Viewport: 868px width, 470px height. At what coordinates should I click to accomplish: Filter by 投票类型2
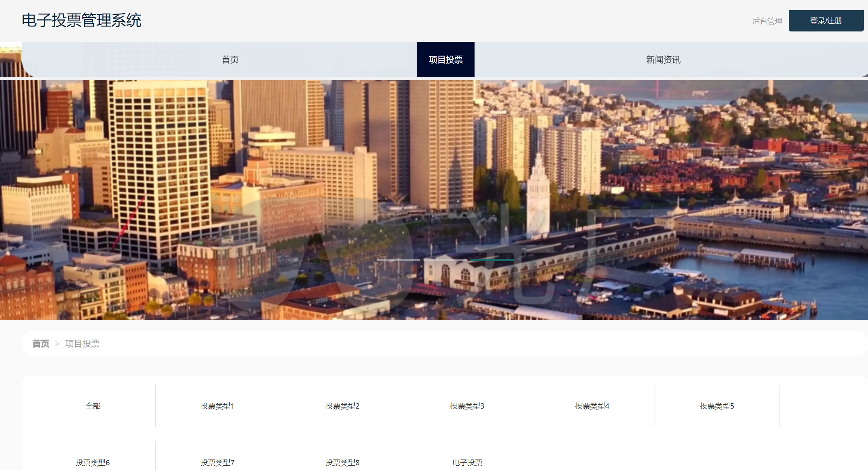click(x=342, y=406)
